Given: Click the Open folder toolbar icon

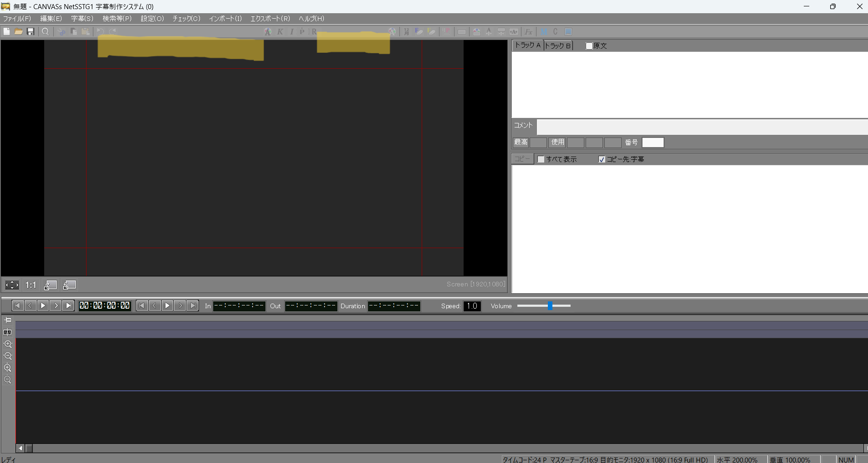Looking at the screenshot, I should (19, 31).
